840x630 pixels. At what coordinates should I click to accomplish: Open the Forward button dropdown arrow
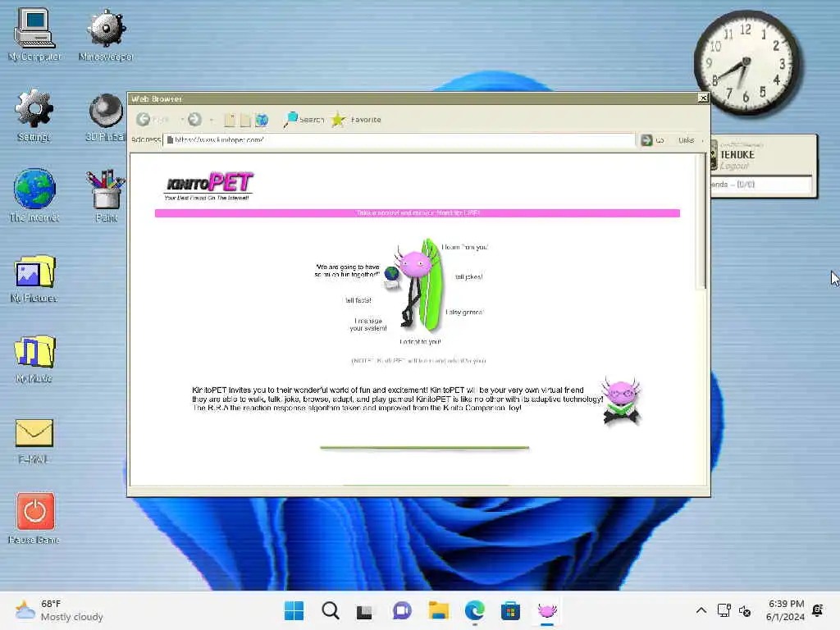pyautogui.click(x=212, y=120)
